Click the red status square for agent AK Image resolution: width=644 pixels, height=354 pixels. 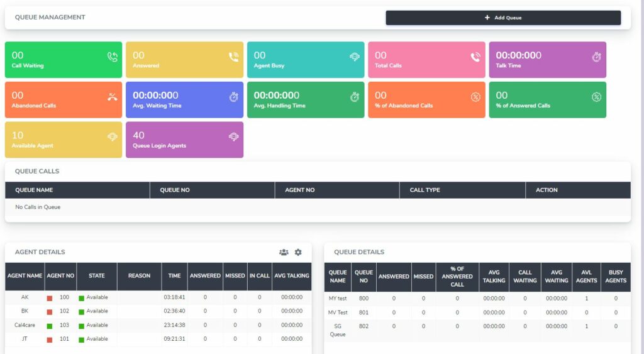coord(50,298)
